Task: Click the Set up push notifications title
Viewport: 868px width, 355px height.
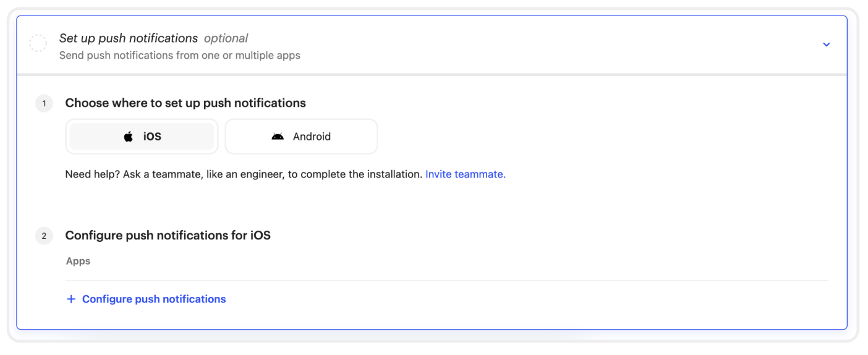Action: 129,38
